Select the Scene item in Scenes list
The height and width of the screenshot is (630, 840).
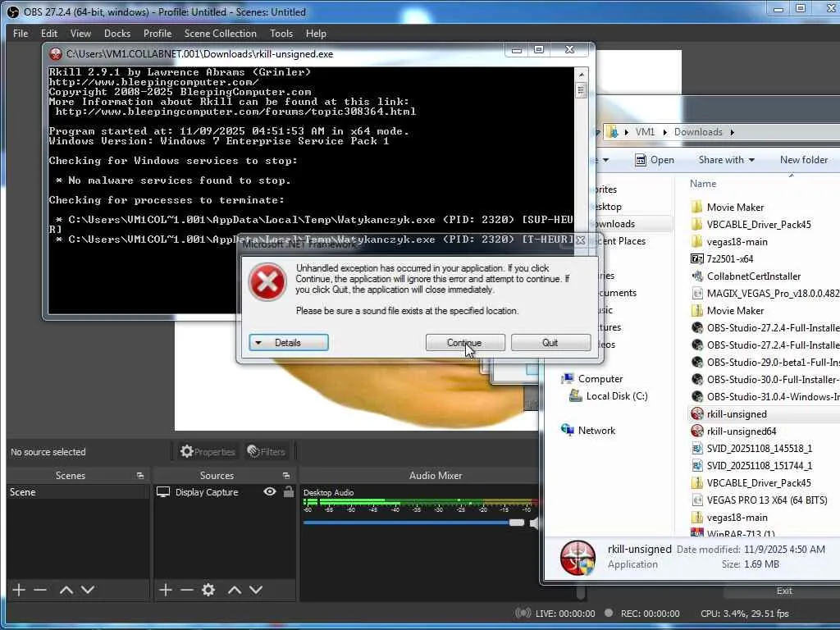[x=78, y=492]
